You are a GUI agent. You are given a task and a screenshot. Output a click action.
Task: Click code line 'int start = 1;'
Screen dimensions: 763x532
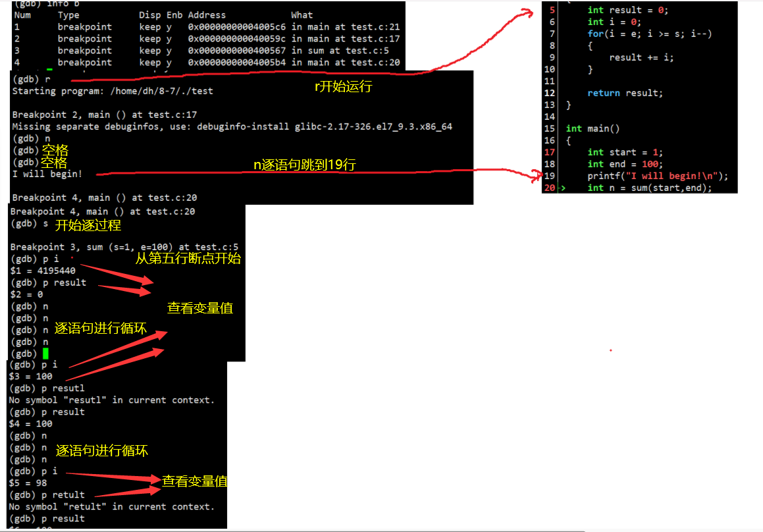pos(625,152)
